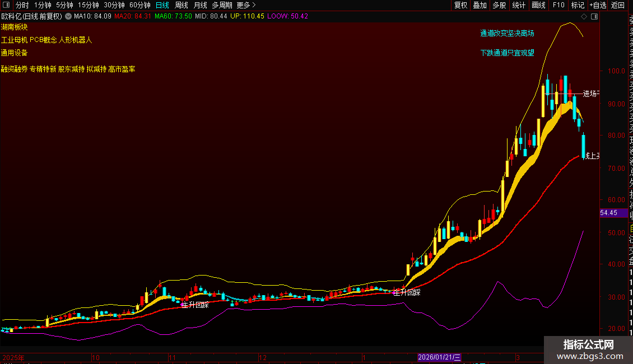This screenshot has width=633, height=364.
Task: Click the 湖南板块 sector label
Action: point(14,27)
